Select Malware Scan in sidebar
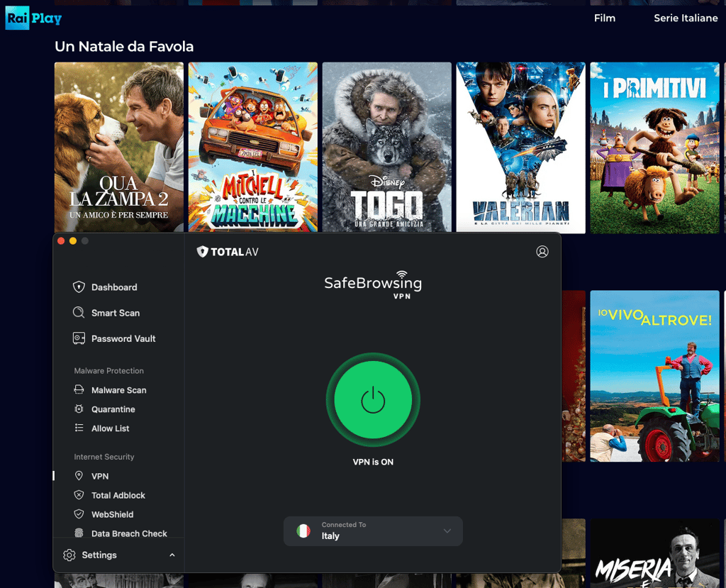The width and height of the screenshot is (726, 588). 118,390
